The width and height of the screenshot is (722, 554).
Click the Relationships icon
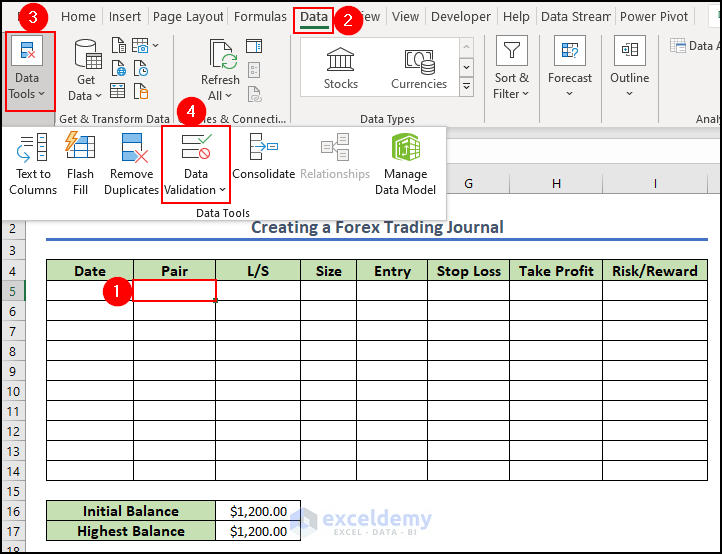pos(335,147)
